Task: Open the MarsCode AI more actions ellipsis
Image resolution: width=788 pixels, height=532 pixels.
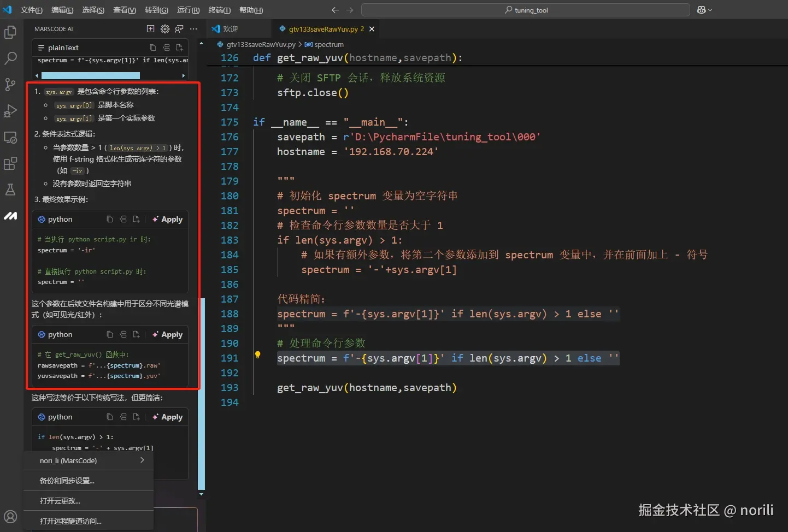Action: tap(193, 29)
